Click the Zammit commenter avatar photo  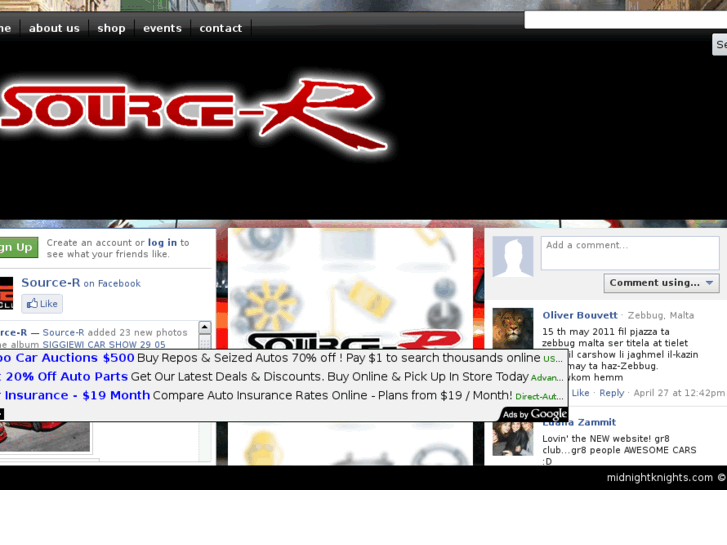point(513,438)
